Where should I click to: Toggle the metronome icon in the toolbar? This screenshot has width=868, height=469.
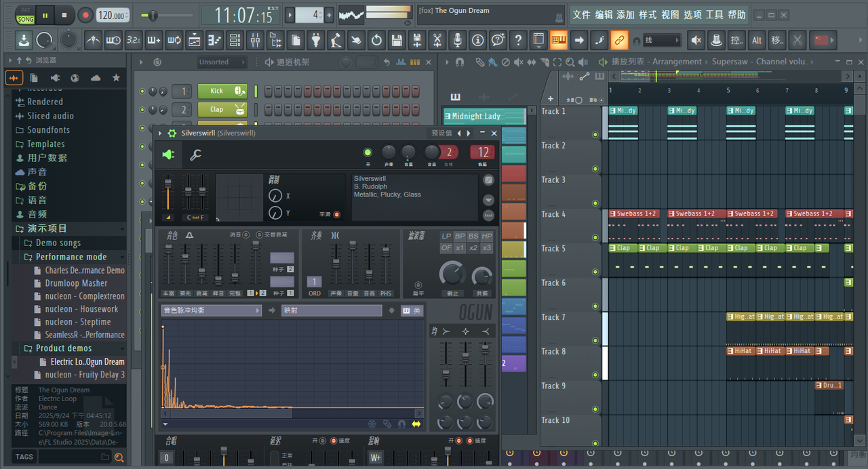coord(93,41)
